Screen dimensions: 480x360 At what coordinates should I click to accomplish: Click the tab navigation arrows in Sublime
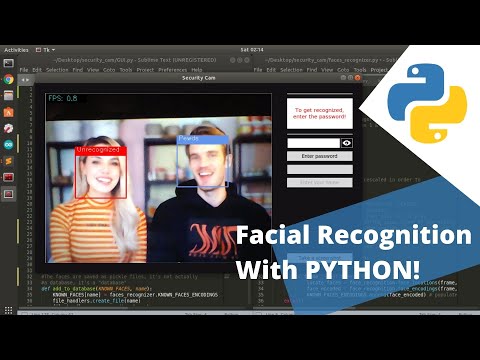click(25, 80)
